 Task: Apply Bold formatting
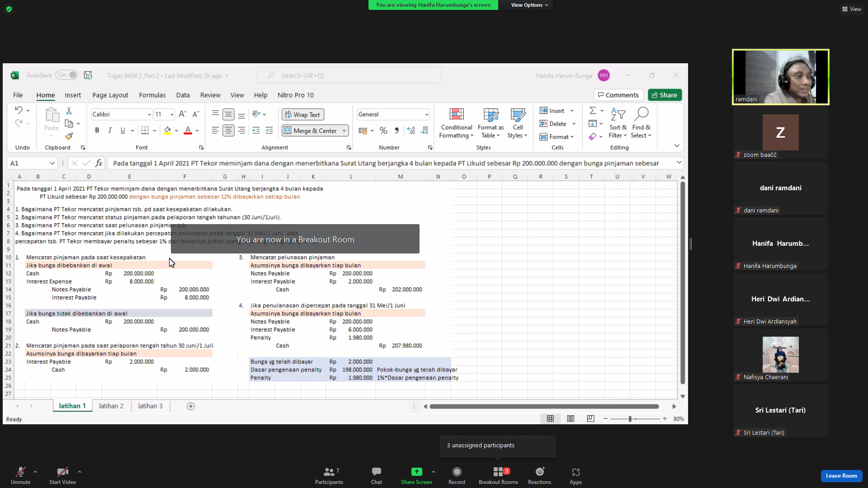[97, 131]
